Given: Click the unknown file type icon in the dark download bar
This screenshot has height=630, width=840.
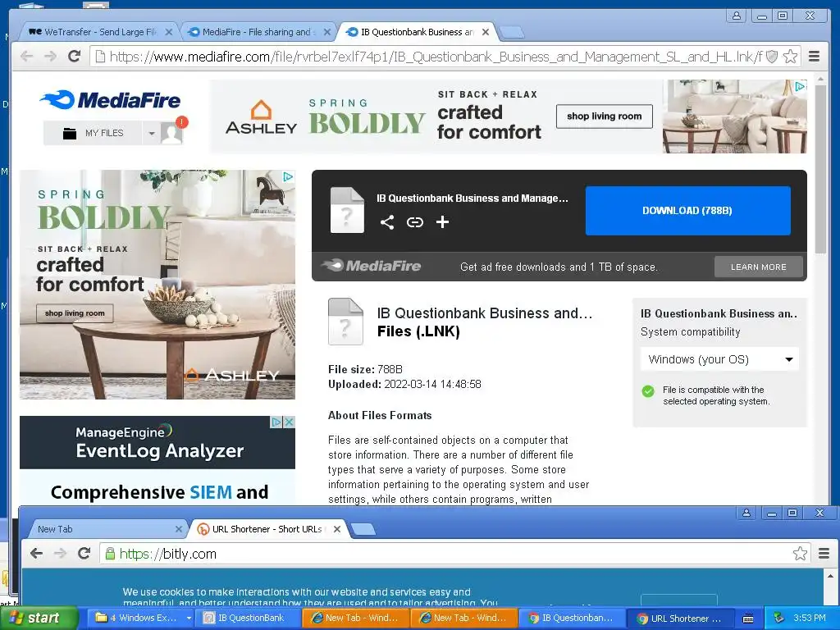Looking at the screenshot, I should [x=347, y=210].
